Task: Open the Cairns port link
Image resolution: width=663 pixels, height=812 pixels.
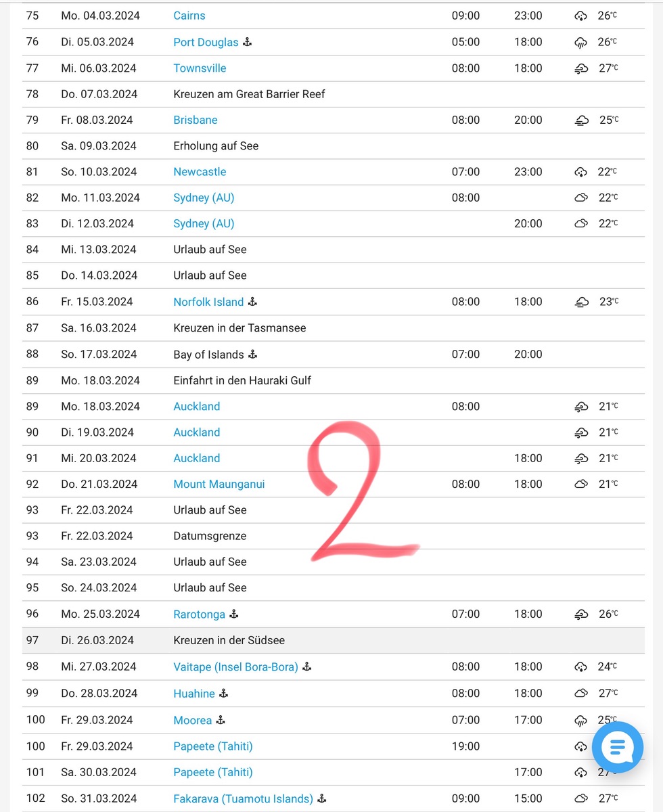Action: [x=189, y=16]
